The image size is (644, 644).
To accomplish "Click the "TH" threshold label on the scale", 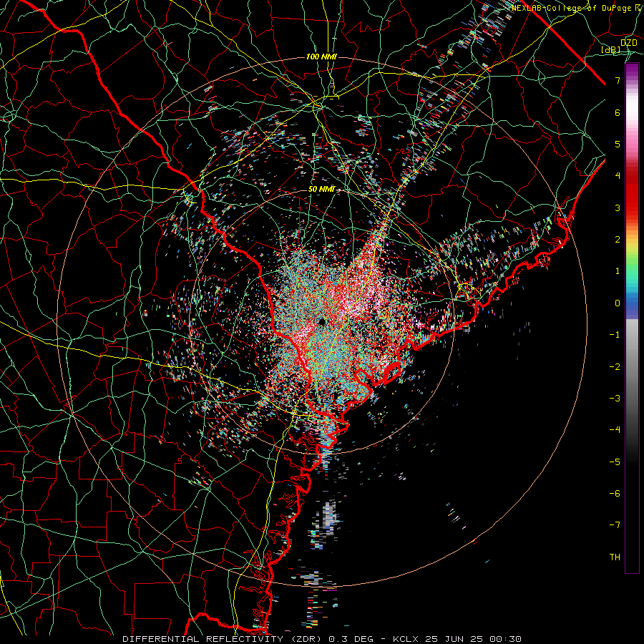I will (x=615, y=557).
